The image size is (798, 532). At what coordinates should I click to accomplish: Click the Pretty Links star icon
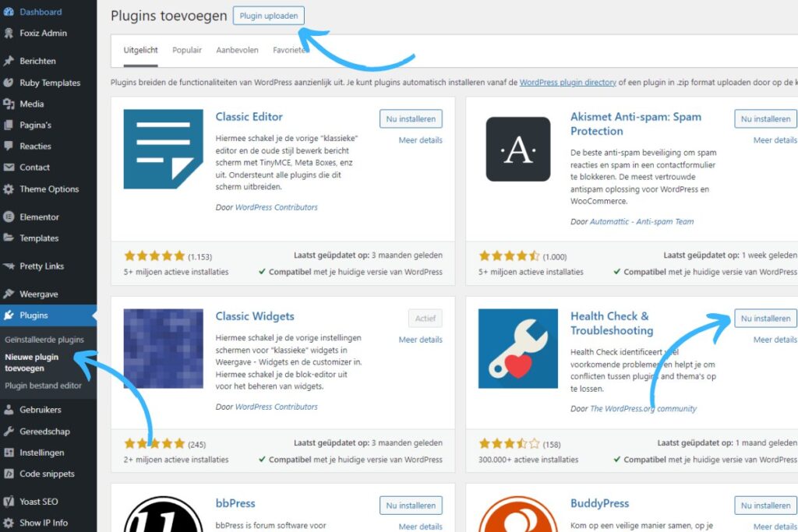coord(9,266)
